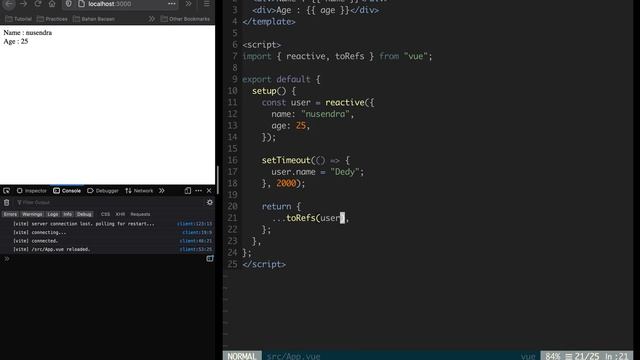640x360 pixels.
Task: Click the console input prompt chevrons
Action: coord(7,259)
